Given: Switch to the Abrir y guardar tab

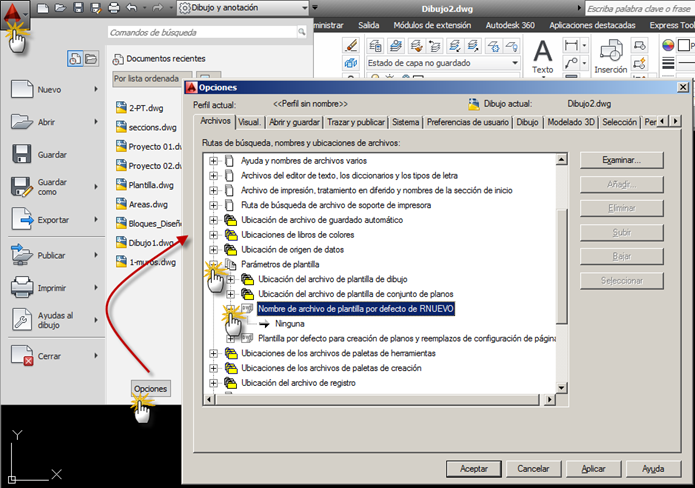Looking at the screenshot, I should coord(294,122).
